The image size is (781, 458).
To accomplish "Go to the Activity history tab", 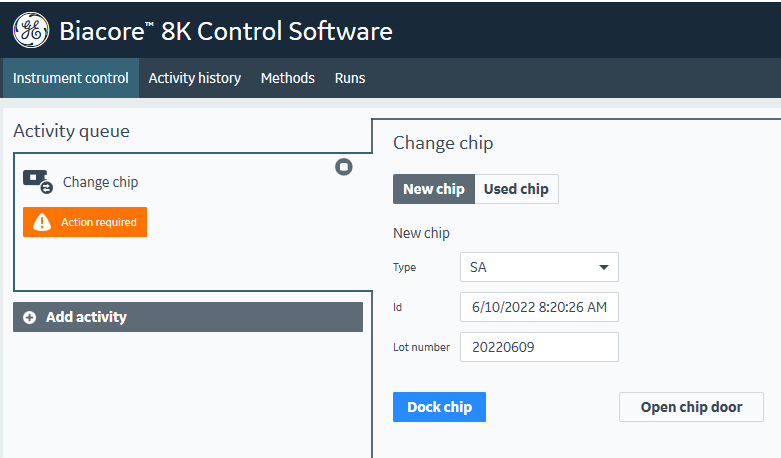I will (195, 78).
